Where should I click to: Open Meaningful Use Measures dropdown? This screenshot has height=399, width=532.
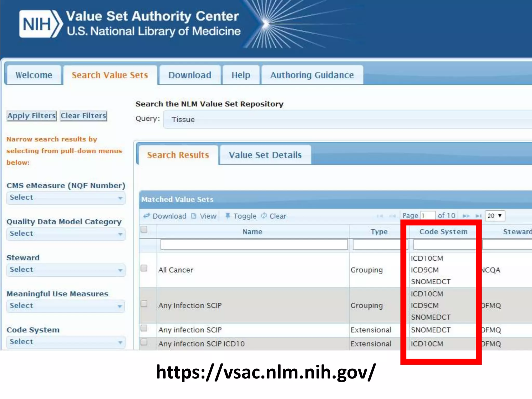coord(66,306)
